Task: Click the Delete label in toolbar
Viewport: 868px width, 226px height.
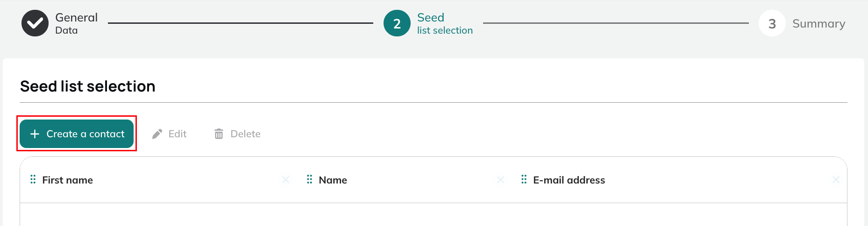Action: 246,134
